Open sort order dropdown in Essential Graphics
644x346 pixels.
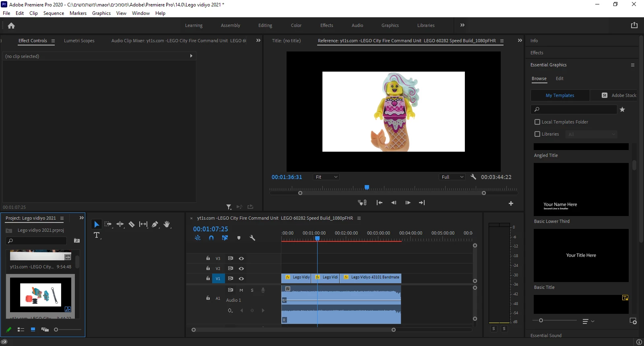[588, 321]
